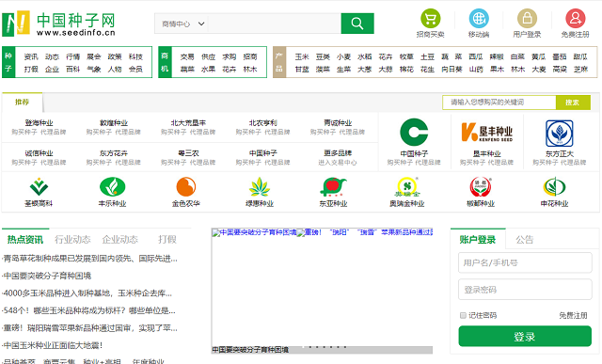Open 登海种业 brand link

tap(39, 123)
